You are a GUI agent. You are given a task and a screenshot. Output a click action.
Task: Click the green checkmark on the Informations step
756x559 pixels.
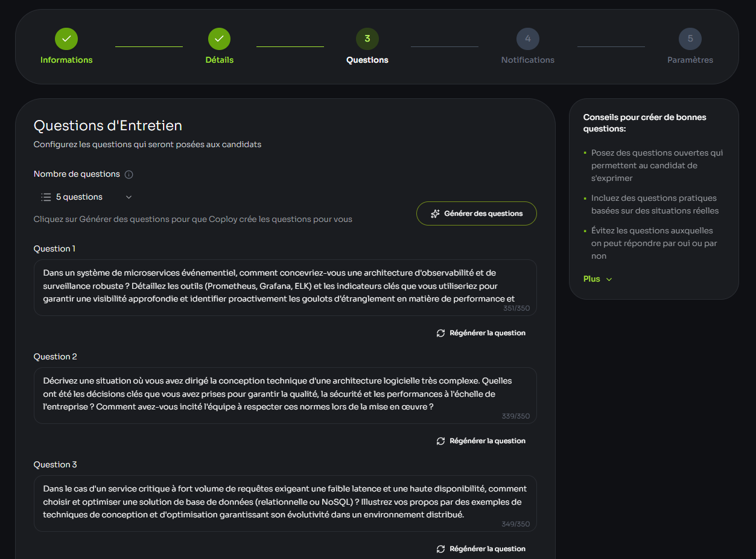point(66,38)
